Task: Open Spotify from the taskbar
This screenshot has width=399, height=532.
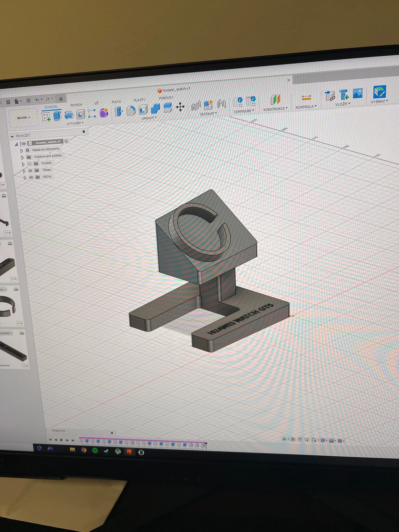Action: [95, 450]
